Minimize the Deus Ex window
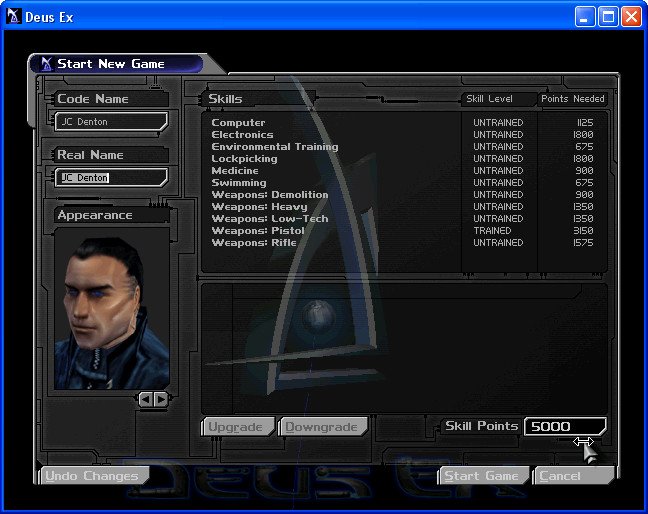648x514 pixels. 585,17
